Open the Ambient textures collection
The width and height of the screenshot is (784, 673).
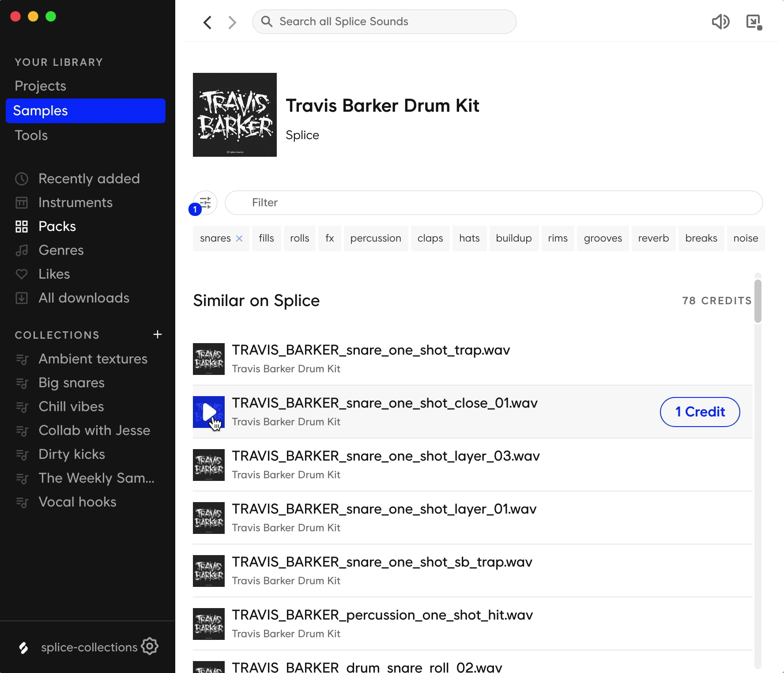pyautogui.click(x=93, y=359)
